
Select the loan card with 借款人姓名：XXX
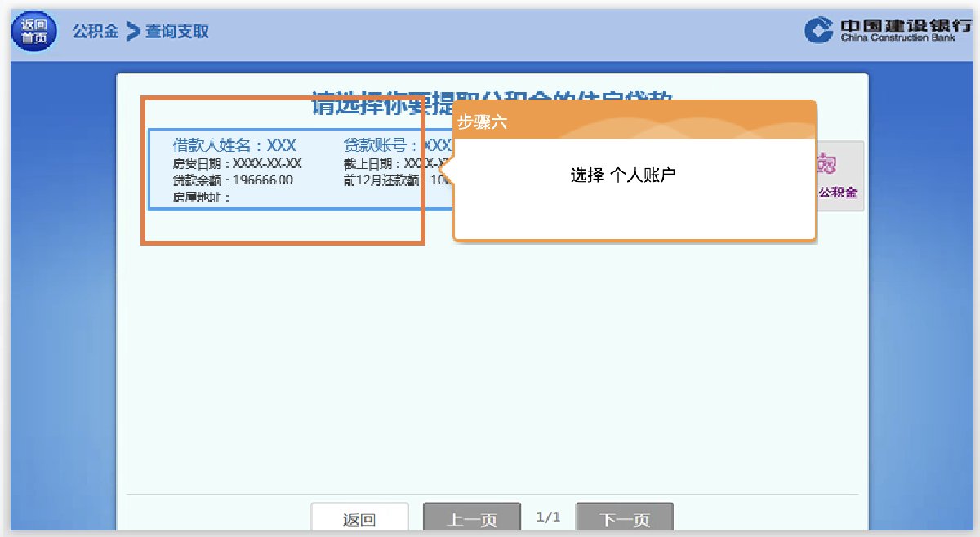[301, 169]
